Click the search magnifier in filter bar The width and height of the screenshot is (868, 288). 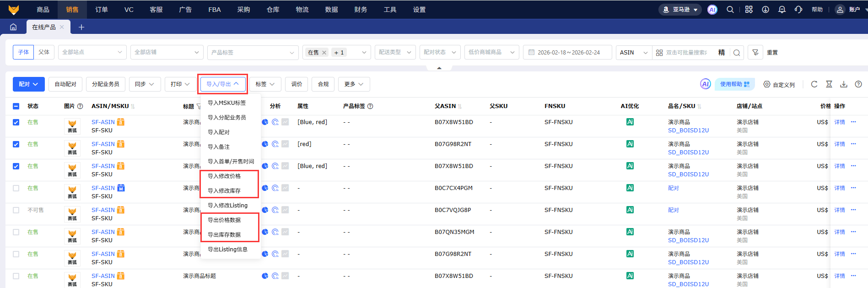pos(737,53)
